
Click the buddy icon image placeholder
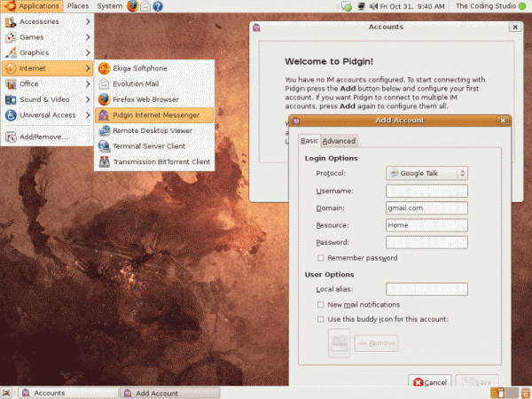[339, 343]
